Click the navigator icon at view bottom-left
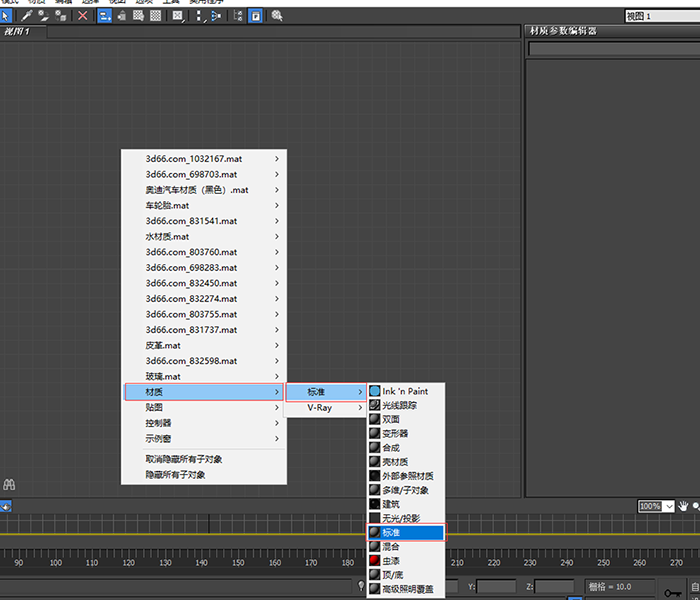The image size is (700, 600). (6, 506)
